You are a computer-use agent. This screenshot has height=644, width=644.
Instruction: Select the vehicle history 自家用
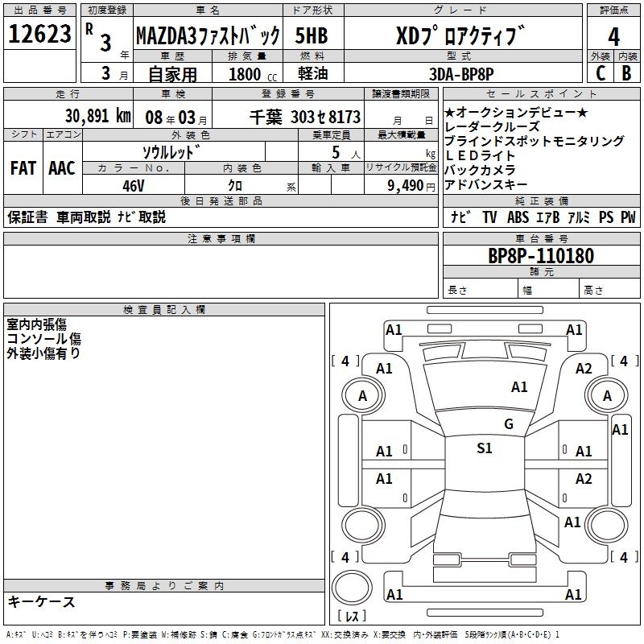point(173,74)
